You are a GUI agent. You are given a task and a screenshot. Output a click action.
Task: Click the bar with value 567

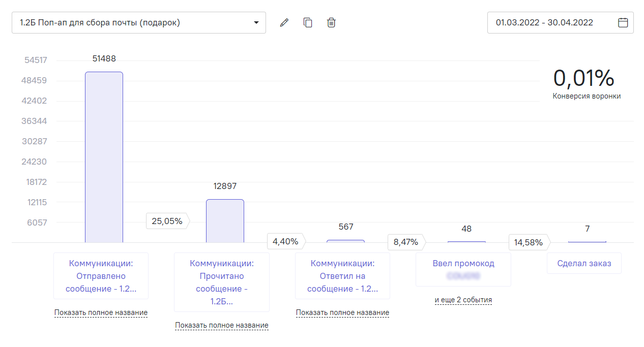pos(345,241)
